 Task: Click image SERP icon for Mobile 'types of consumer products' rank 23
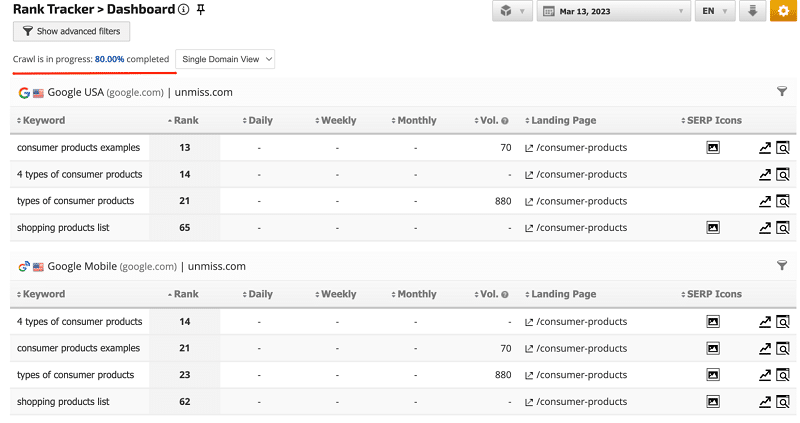click(x=713, y=375)
